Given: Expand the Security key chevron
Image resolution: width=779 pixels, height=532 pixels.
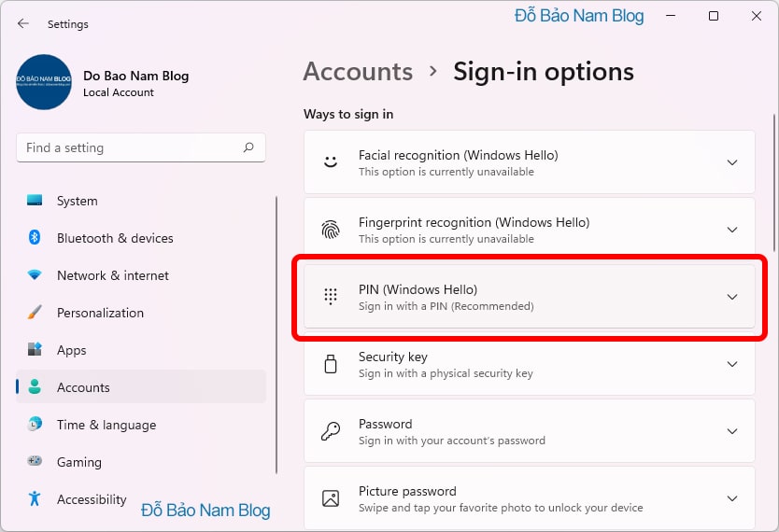Looking at the screenshot, I should [x=731, y=364].
